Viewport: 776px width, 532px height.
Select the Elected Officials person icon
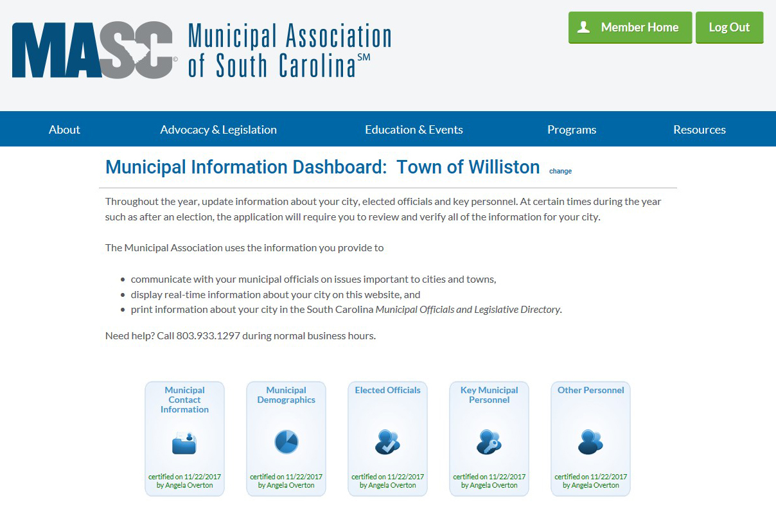(387, 442)
